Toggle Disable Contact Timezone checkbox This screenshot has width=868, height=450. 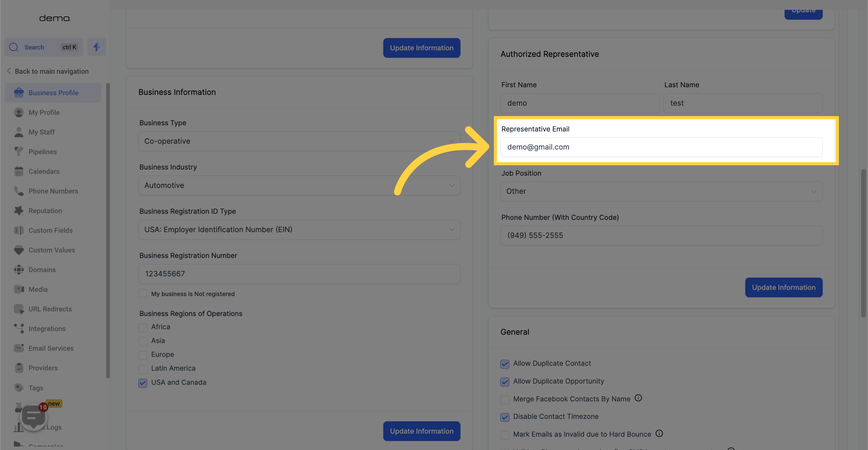(x=505, y=417)
